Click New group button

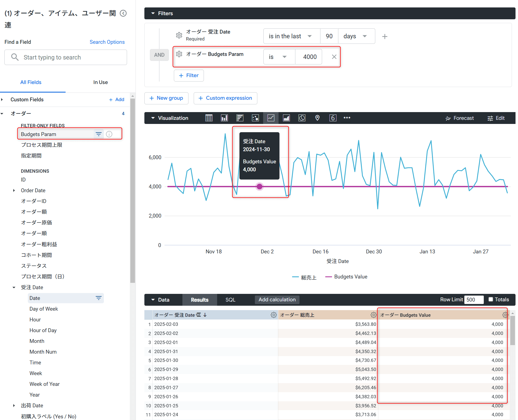(166, 98)
